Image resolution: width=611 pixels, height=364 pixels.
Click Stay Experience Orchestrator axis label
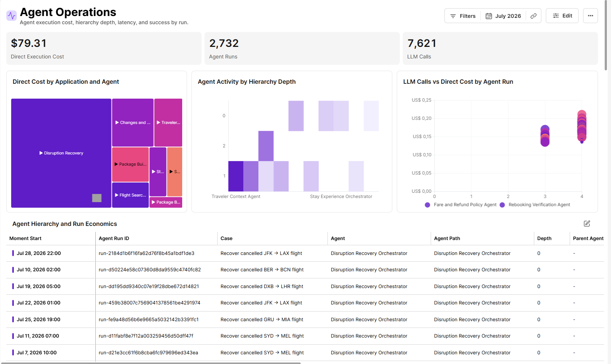[x=341, y=197]
